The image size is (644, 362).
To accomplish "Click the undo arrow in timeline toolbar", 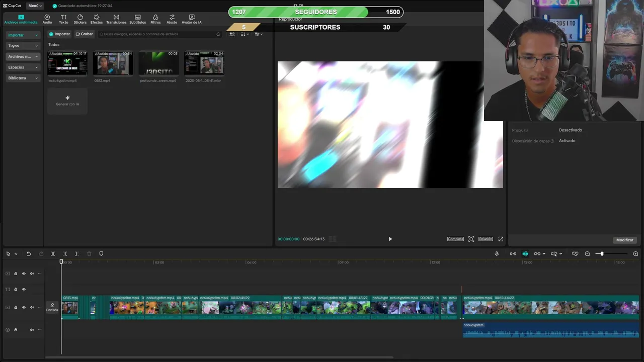I will (x=29, y=254).
